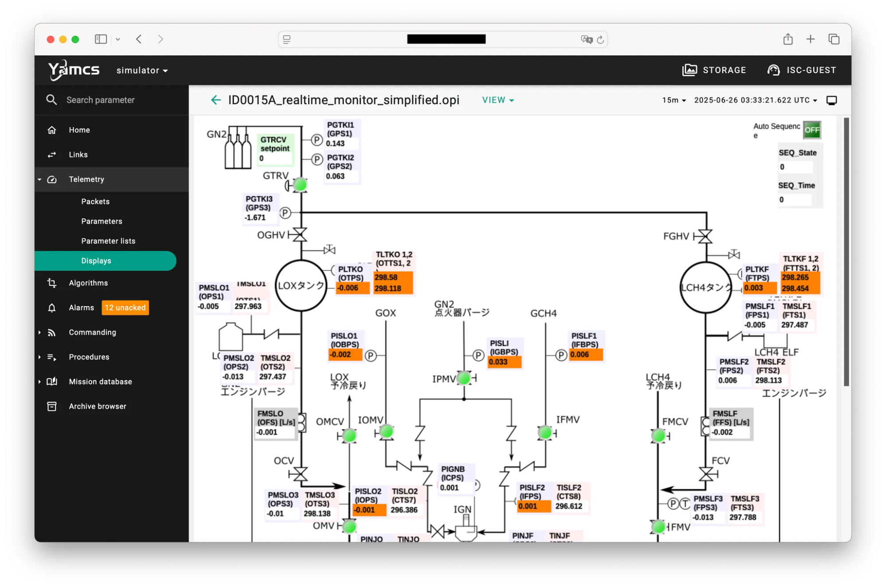Click the Algorithms icon
The width and height of the screenshot is (886, 588).
pos(52,283)
